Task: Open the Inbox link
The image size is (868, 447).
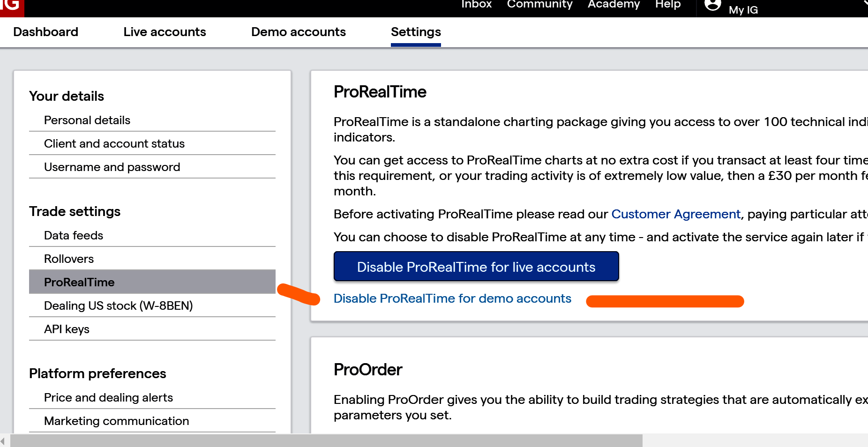Action: 476,5
